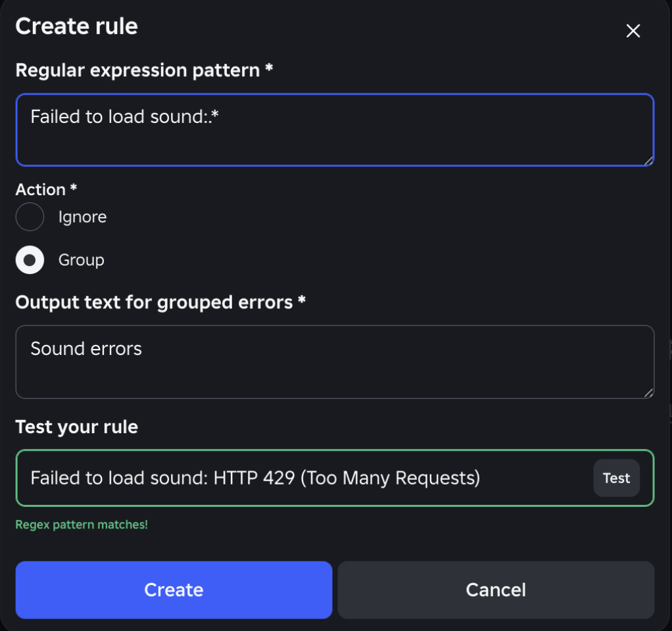Click the 'Test your rule' heading

pos(77,427)
